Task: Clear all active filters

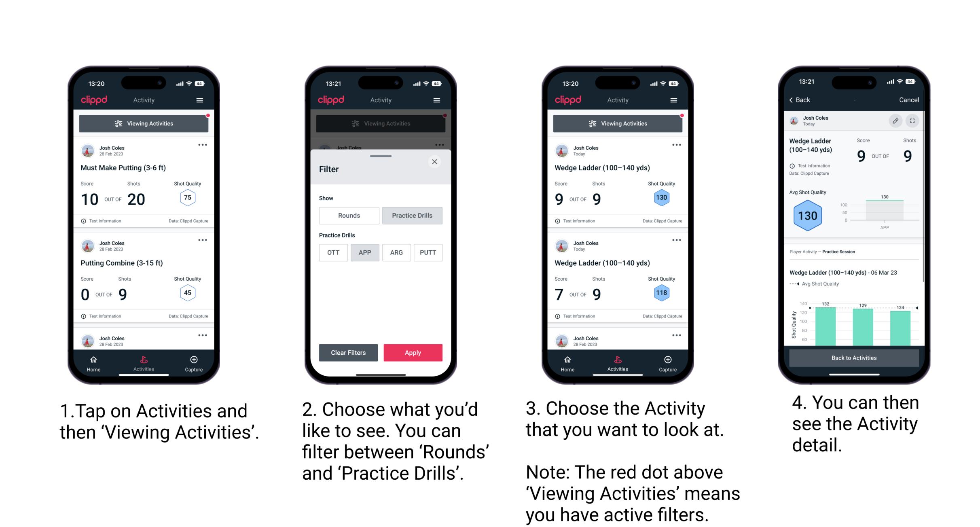Action: 349,352
